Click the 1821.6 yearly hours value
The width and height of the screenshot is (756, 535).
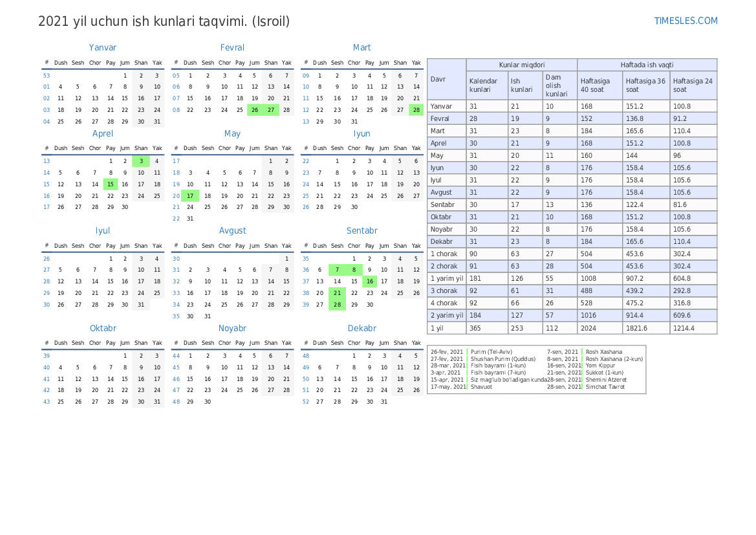click(x=636, y=328)
